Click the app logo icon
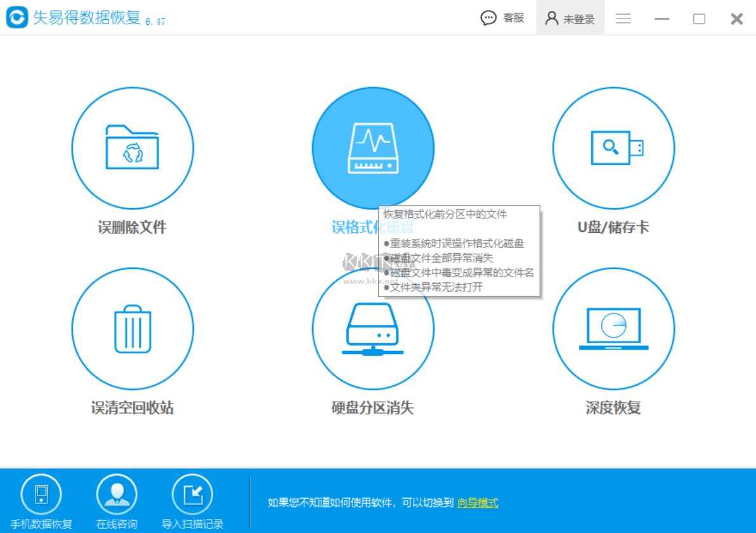 tap(17, 17)
